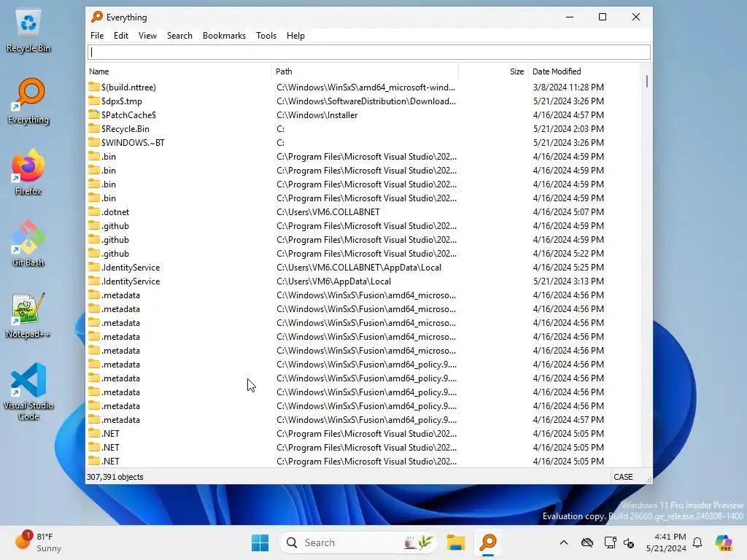Select the Notepad++ desktop shortcut
This screenshot has width=747, height=560.
pos(28,316)
